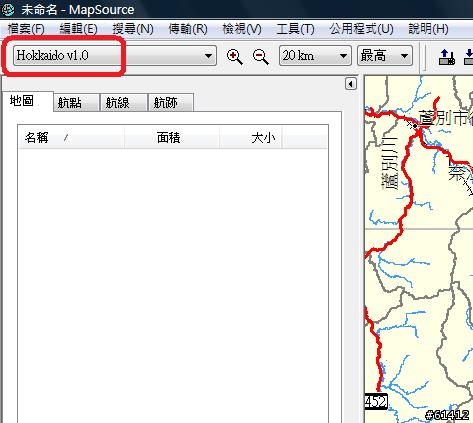Sort by the 大小 column header

pos(251,137)
